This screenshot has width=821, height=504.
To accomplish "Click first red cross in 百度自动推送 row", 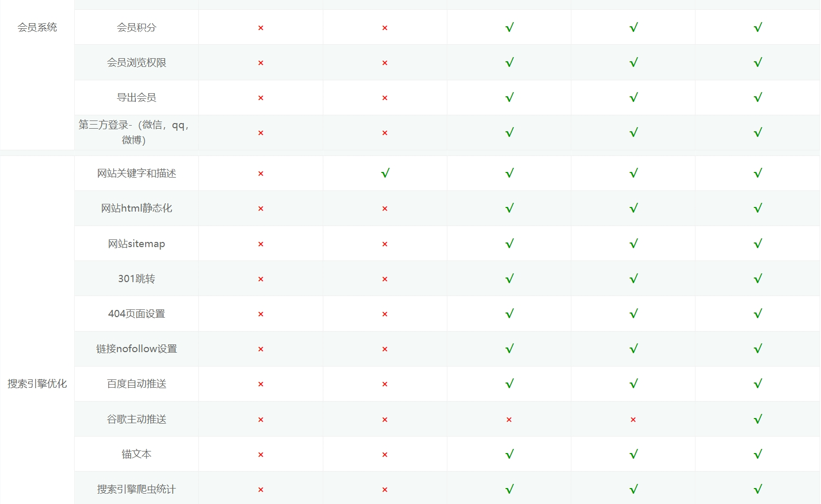I will [x=260, y=384].
